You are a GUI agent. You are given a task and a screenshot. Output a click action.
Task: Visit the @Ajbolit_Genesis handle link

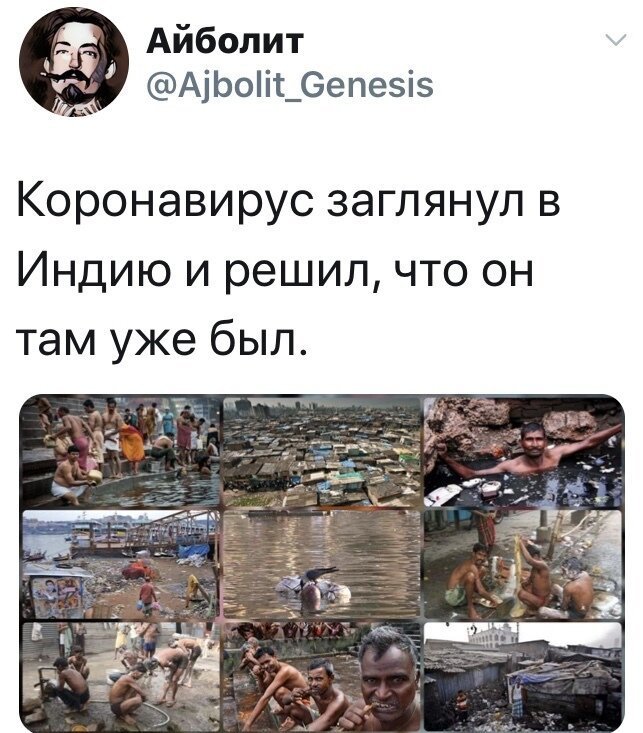(290, 86)
